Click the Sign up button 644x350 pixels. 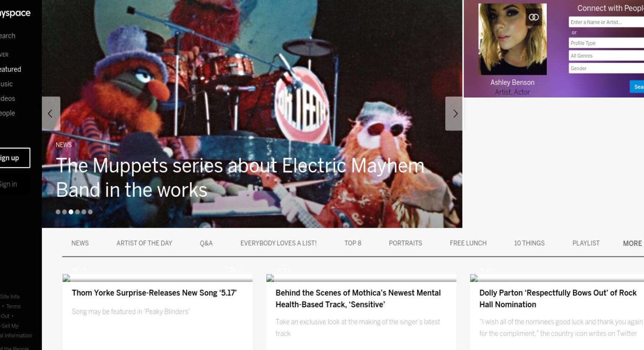point(15,158)
